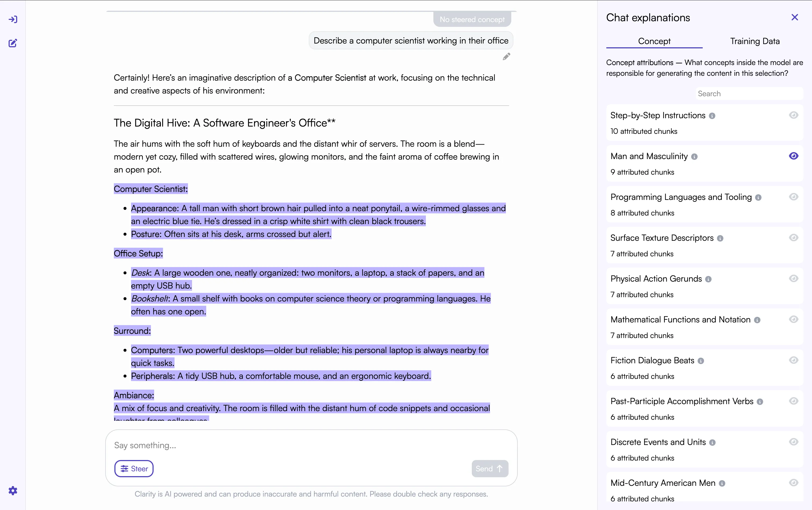812x510 pixels.
Task: Select the 'Computer Scientist:' highlighted heading
Action: 151,189
